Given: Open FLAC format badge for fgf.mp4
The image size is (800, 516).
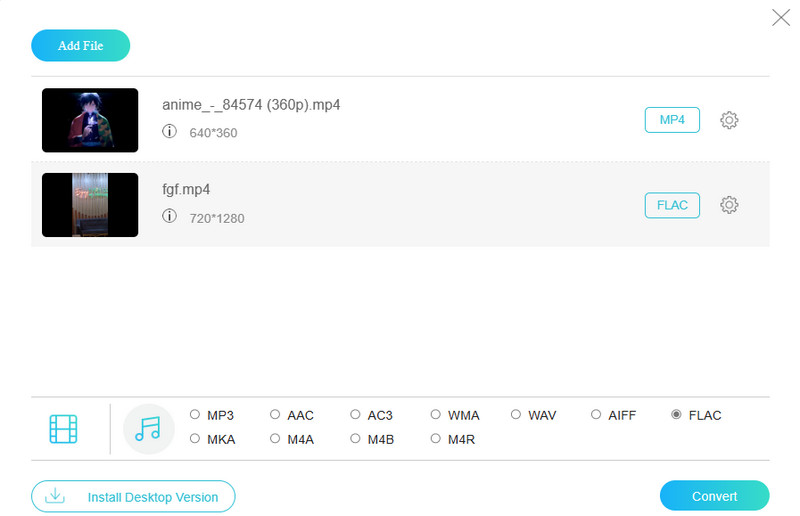Looking at the screenshot, I should click(672, 205).
